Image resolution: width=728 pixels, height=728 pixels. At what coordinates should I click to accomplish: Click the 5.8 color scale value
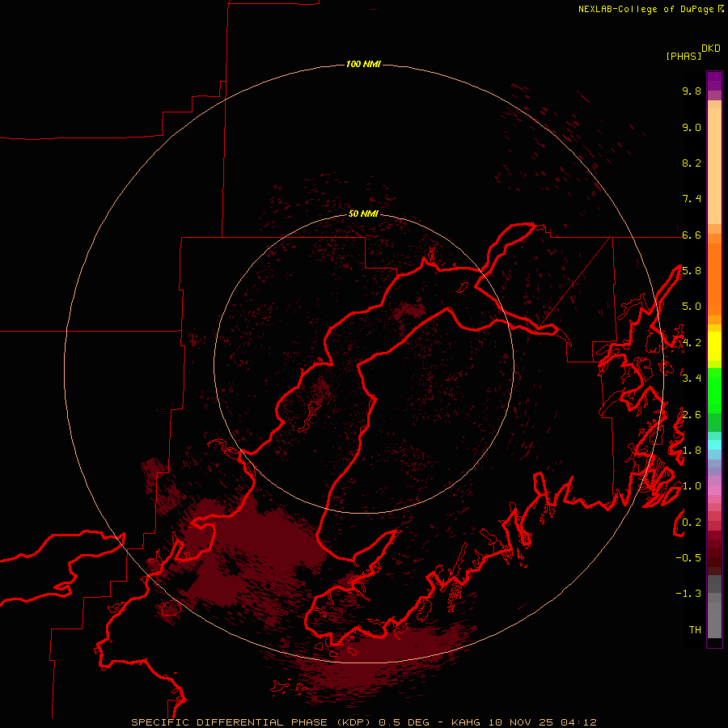coord(692,271)
